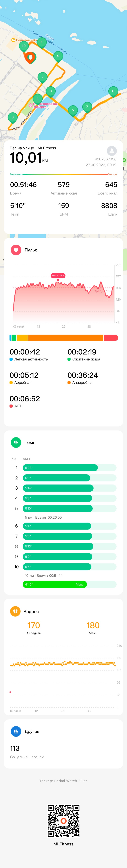This screenshot has width=127, height=868.
Task: Click the green Темп chart icon
Action: [x=16, y=442]
